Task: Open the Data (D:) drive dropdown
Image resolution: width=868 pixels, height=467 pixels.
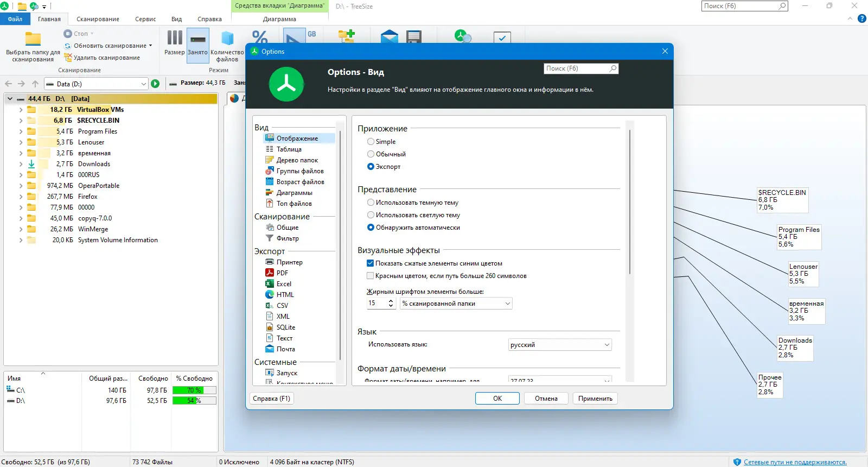Action: [144, 84]
